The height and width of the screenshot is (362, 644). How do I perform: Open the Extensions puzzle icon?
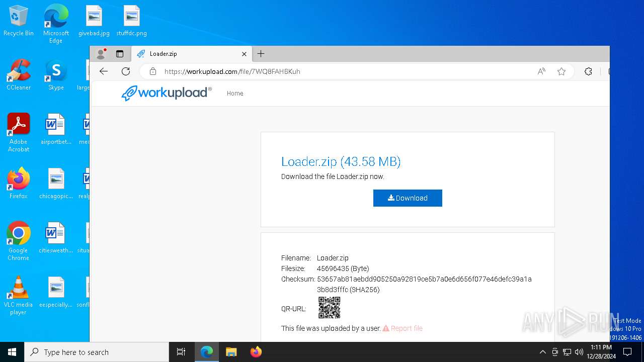click(588, 71)
